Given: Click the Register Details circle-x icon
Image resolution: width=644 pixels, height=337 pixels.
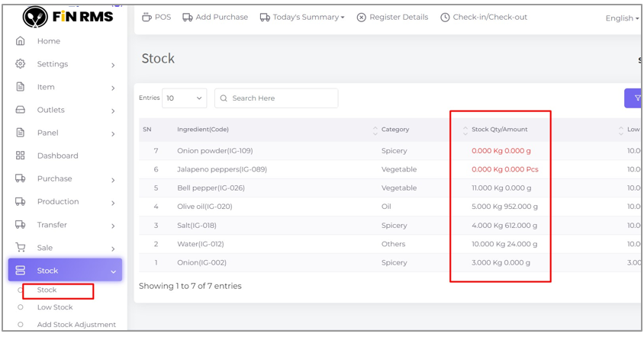Looking at the screenshot, I should click(362, 18).
